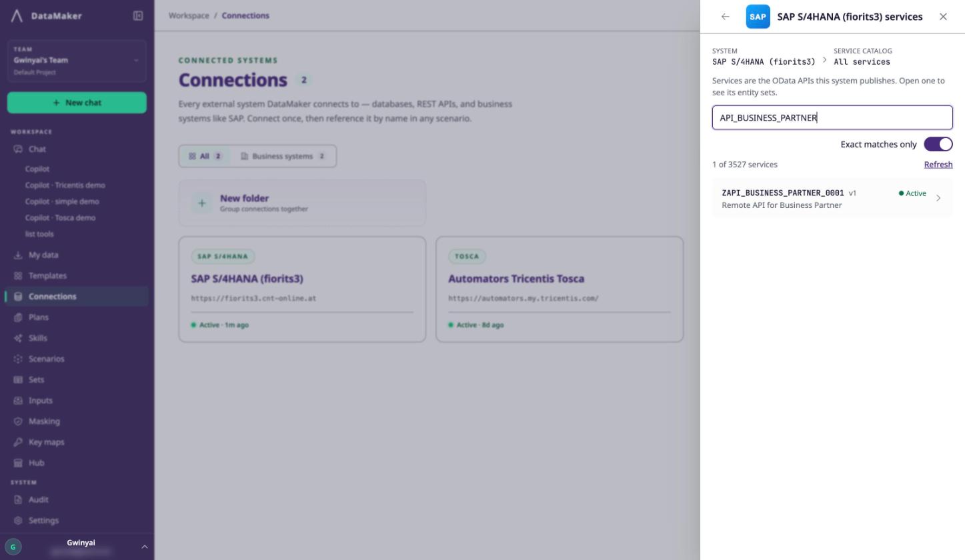Go back with the panel arrow

[726, 17]
